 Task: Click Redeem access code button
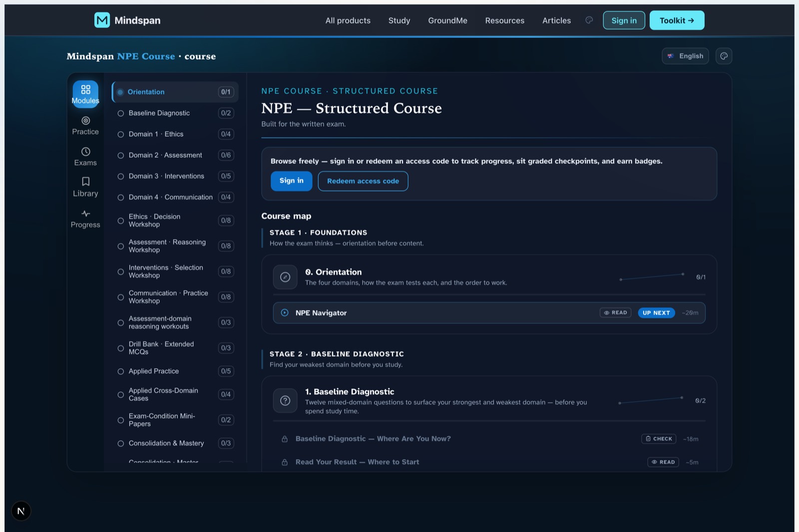coord(363,181)
